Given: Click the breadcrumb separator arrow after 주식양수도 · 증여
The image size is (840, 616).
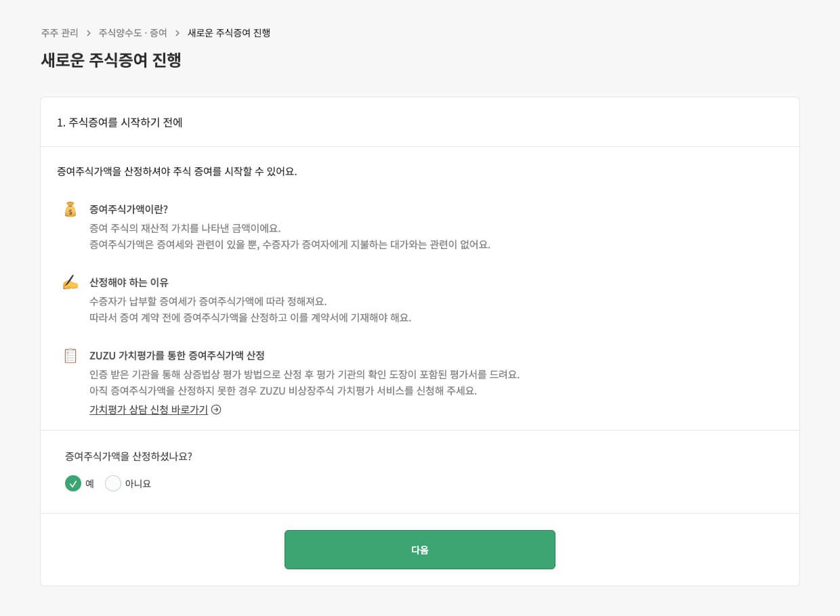Looking at the screenshot, I should click(176, 32).
